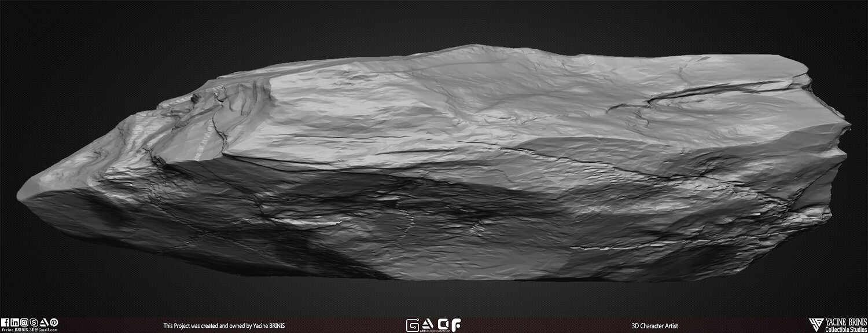Select the Skype icon

click(34, 322)
